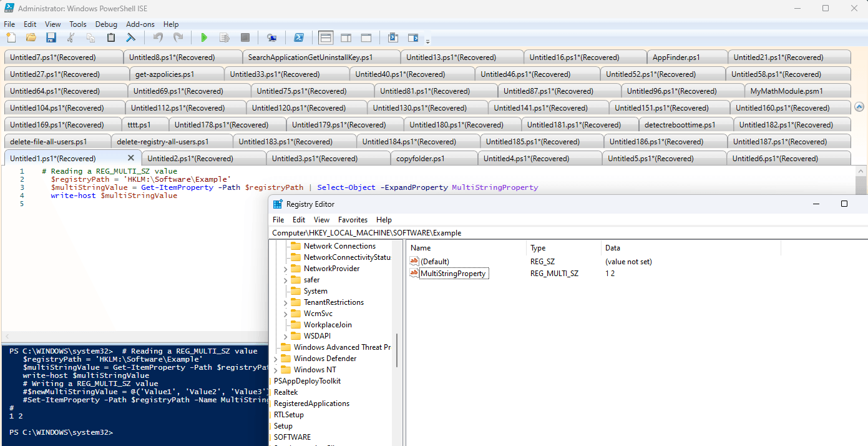The height and width of the screenshot is (446, 868).
Task: Save the script with the floppy icon
Action: click(x=51, y=37)
